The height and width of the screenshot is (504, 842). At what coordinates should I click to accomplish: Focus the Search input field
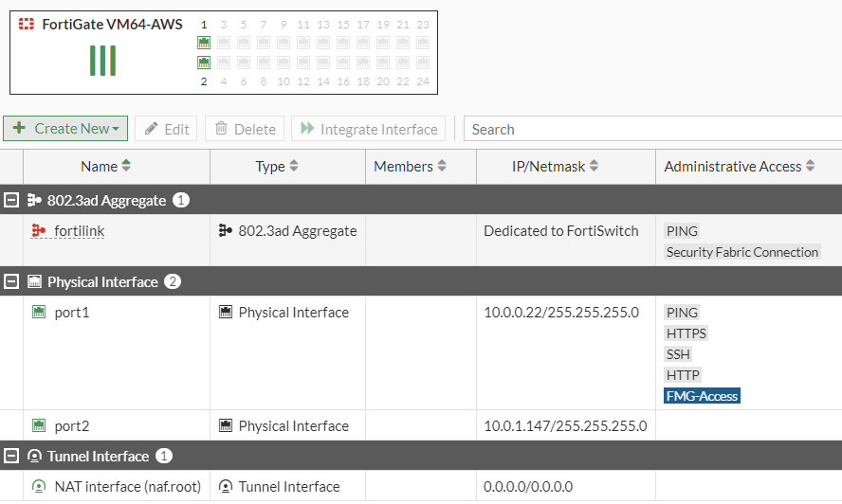pos(652,129)
